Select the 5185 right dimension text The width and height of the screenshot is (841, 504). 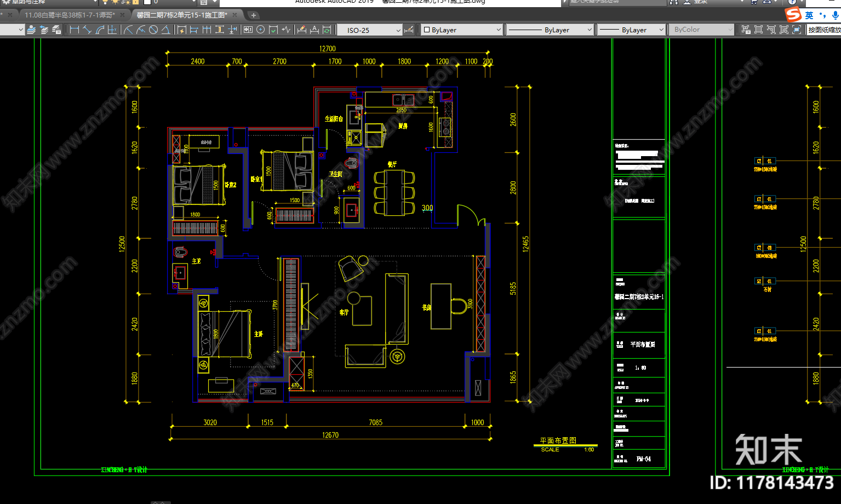(x=513, y=289)
